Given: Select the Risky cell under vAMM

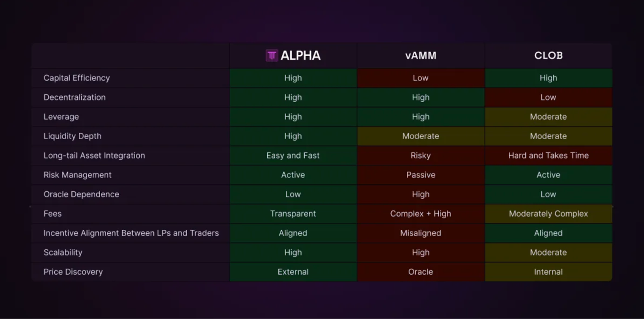Looking at the screenshot, I should tap(421, 156).
